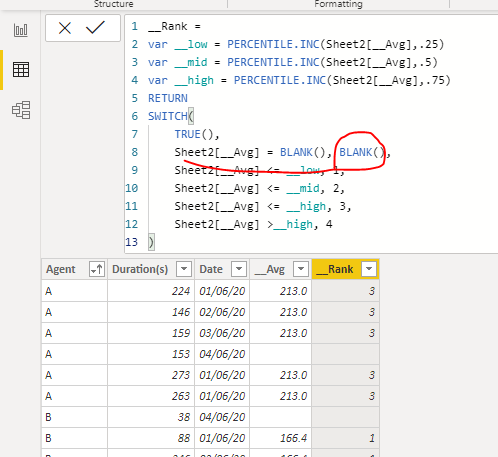This screenshot has height=457, width=498.
Task: Select cell with Duration 88
Action: click(151, 438)
